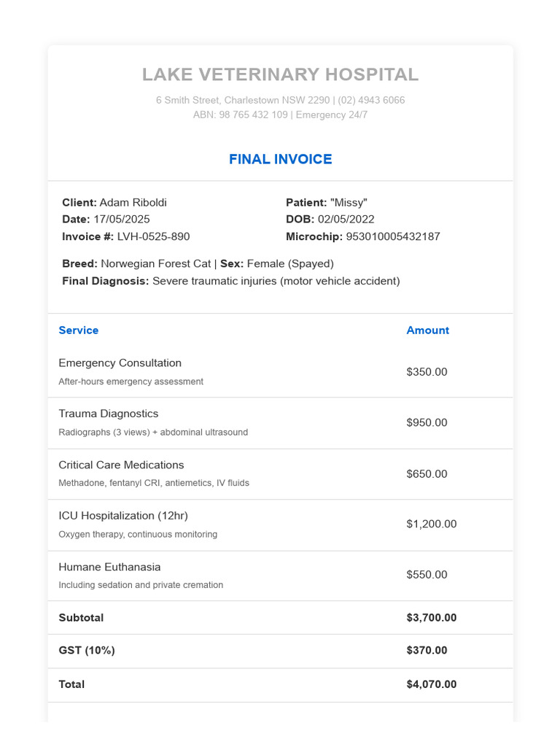
Task: Click the Amount column header
Action: [427, 330]
